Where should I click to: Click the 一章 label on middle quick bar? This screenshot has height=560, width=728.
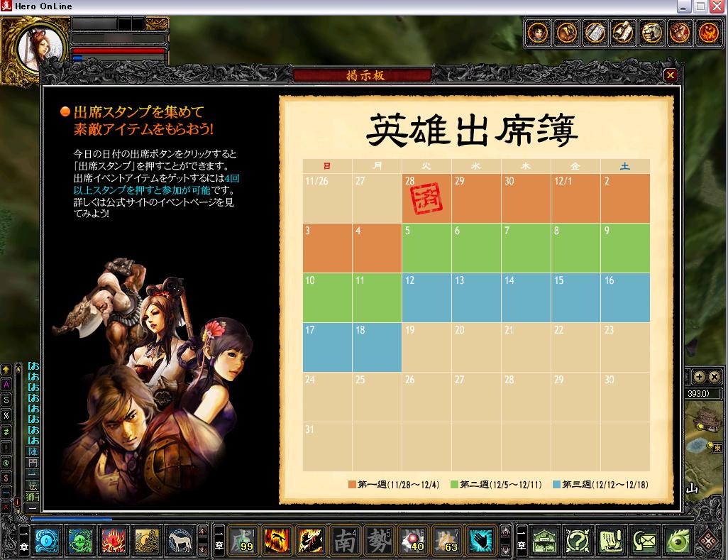pos(219,541)
